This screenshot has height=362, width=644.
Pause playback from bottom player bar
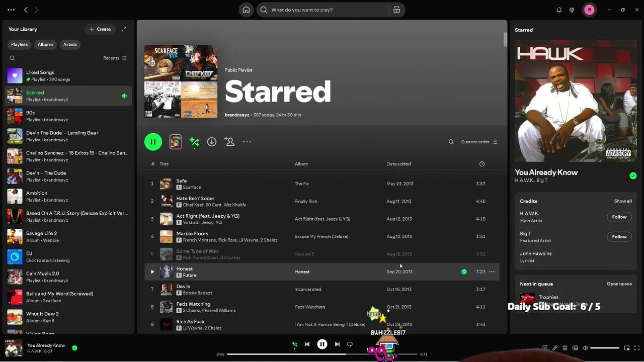click(x=322, y=344)
